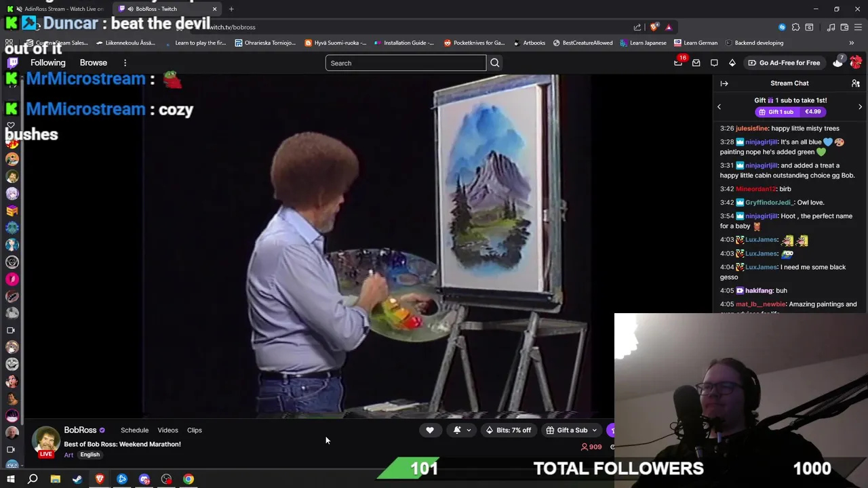Click julesisfine username in chat
Screen dimensions: 868x488
pos(752,128)
